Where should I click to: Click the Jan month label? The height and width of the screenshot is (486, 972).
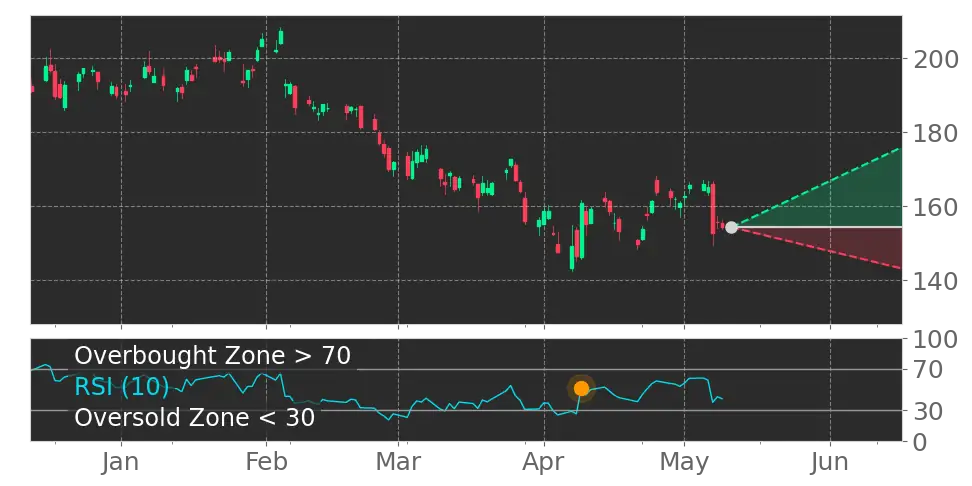pyautogui.click(x=121, y=462)
